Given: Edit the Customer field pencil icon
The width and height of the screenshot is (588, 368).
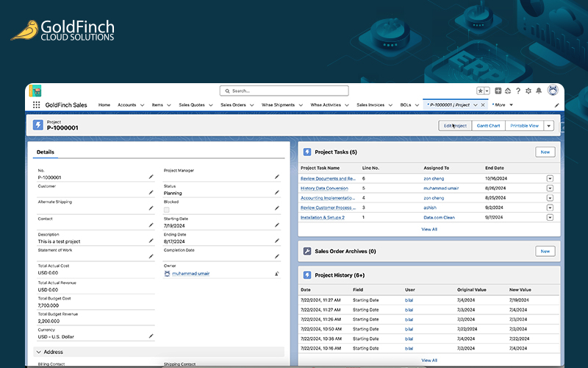Looking at the screenshot, I should point(151,192).
